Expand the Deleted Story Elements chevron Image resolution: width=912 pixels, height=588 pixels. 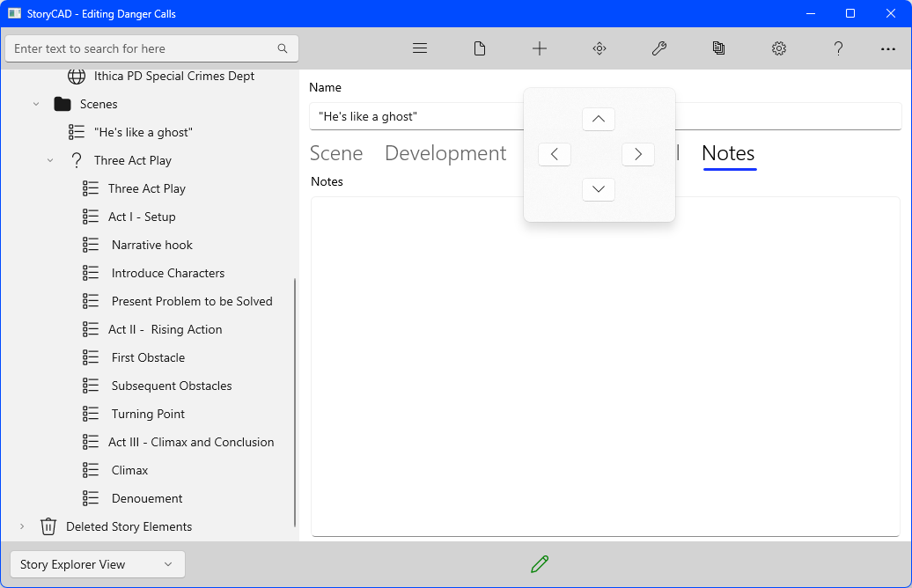(22, 526)
